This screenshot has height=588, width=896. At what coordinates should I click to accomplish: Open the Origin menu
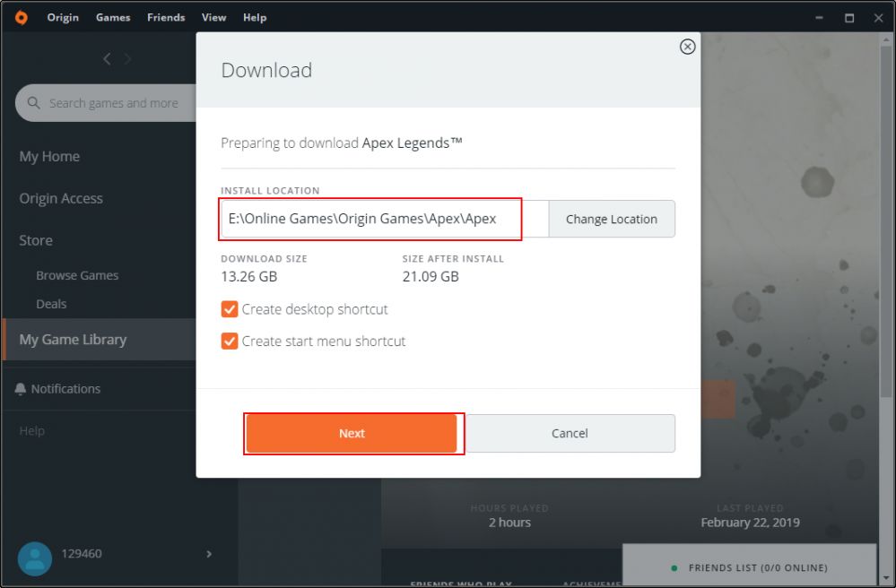(x=63, y=18)
